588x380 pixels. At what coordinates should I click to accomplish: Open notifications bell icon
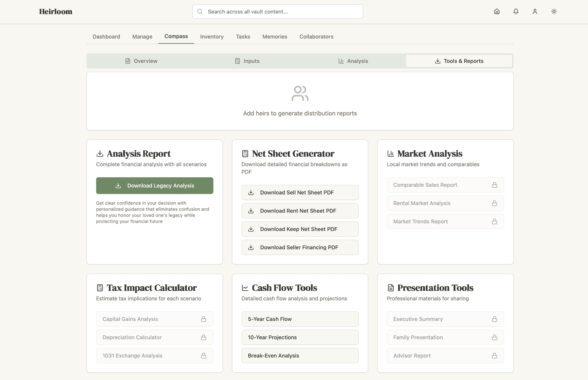516,12
